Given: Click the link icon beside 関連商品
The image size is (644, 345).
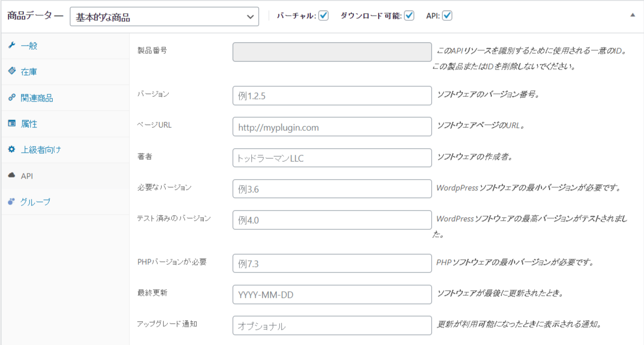Looking at the screenshot, I should (12, 98).
